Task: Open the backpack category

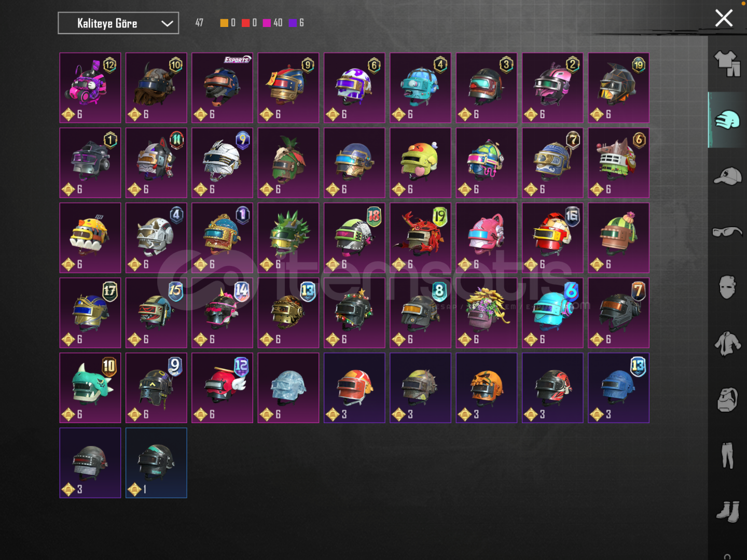Action: point(727,399)
